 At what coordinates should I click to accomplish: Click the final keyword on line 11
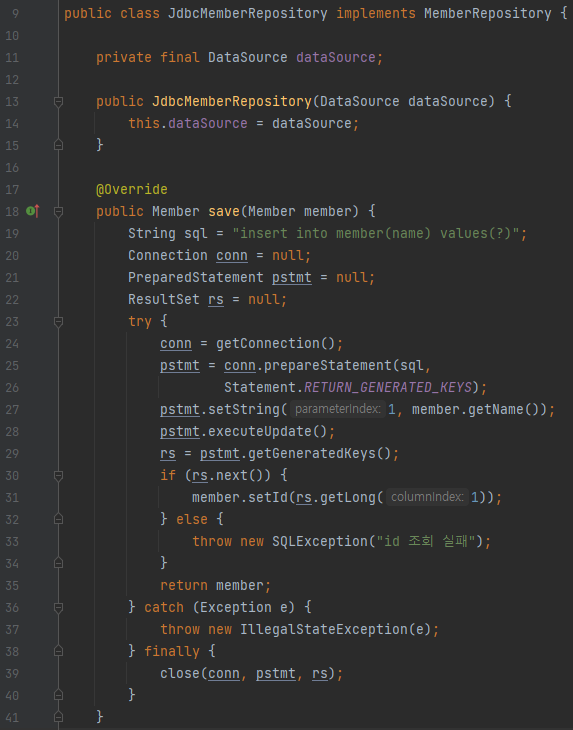tap(180, 58)
